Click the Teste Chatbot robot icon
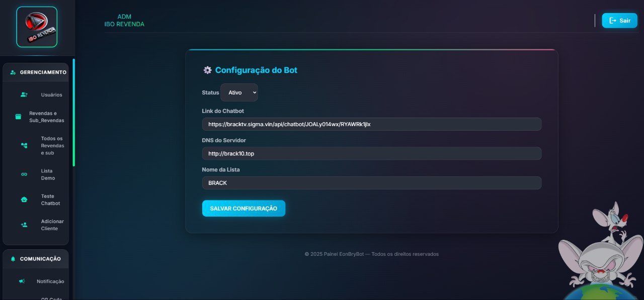Screen dimensions: 644x300 pyautogui.click(x=24, y=199)
